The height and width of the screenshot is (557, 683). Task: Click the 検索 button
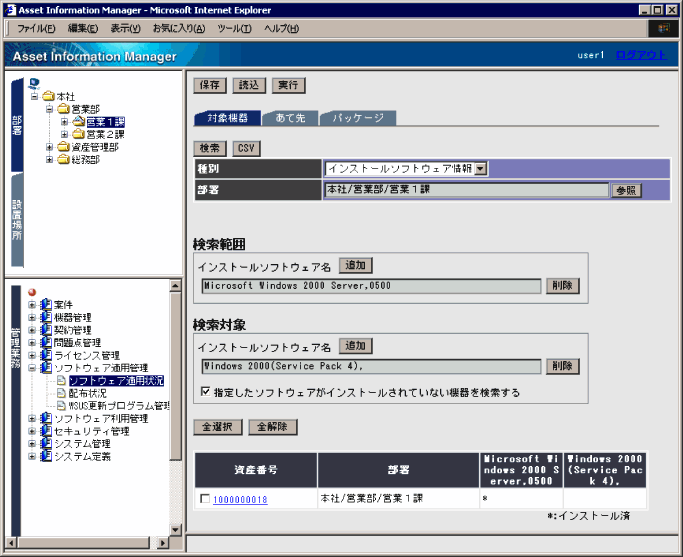(210, 149)
